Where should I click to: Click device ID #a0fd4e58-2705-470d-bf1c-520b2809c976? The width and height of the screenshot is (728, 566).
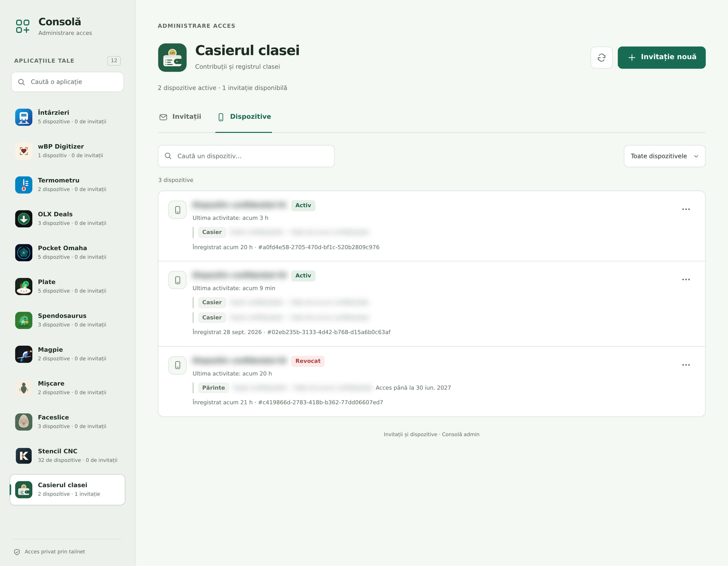point(319,247)
